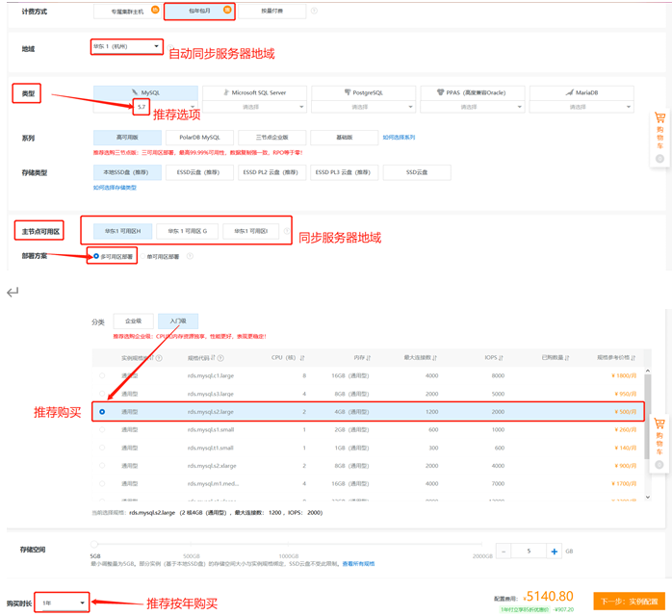
Task: Sort table by CPU (核) column icon
Action: 302,358
